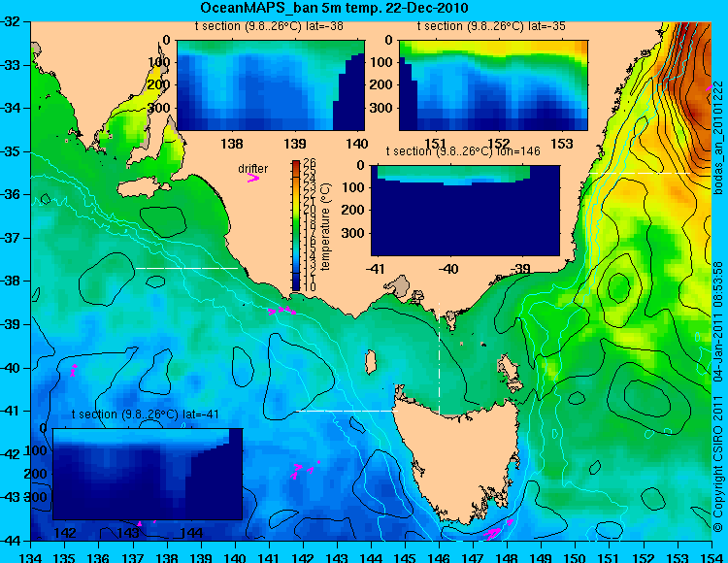This screenshot has width=728, height=563.
Task: Click the white dash-dot section line at longitude 146
Action: [x=439, y=358]
